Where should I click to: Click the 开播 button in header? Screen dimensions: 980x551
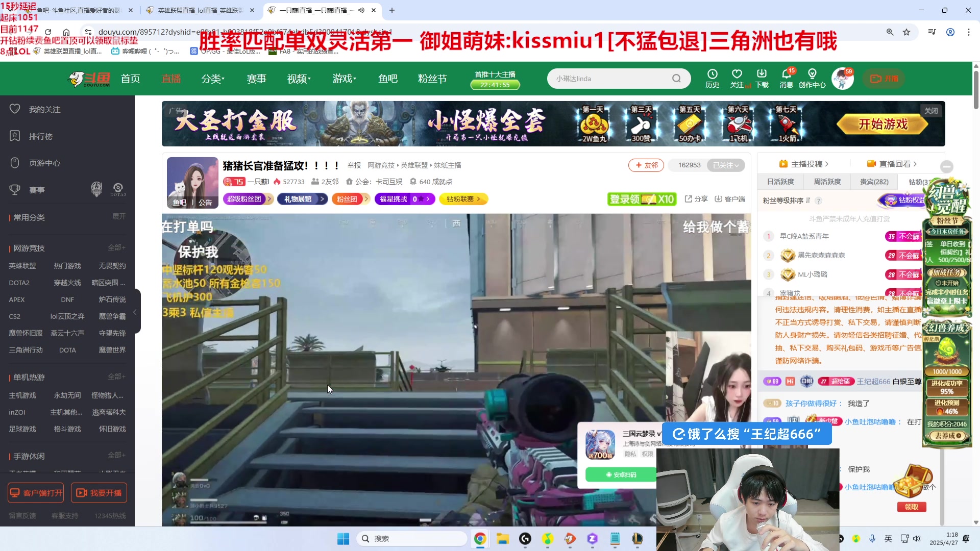884,79
